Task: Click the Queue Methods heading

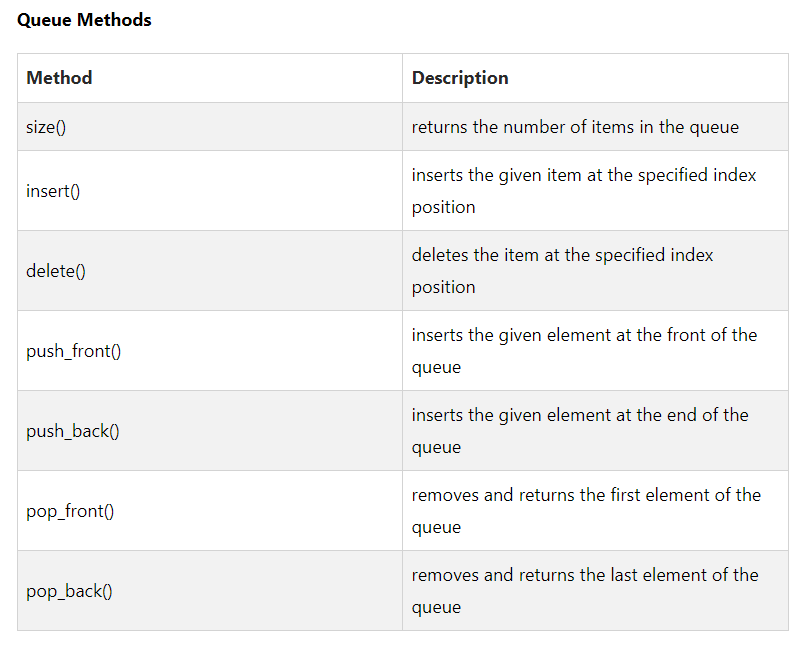Action: [84, 20]
